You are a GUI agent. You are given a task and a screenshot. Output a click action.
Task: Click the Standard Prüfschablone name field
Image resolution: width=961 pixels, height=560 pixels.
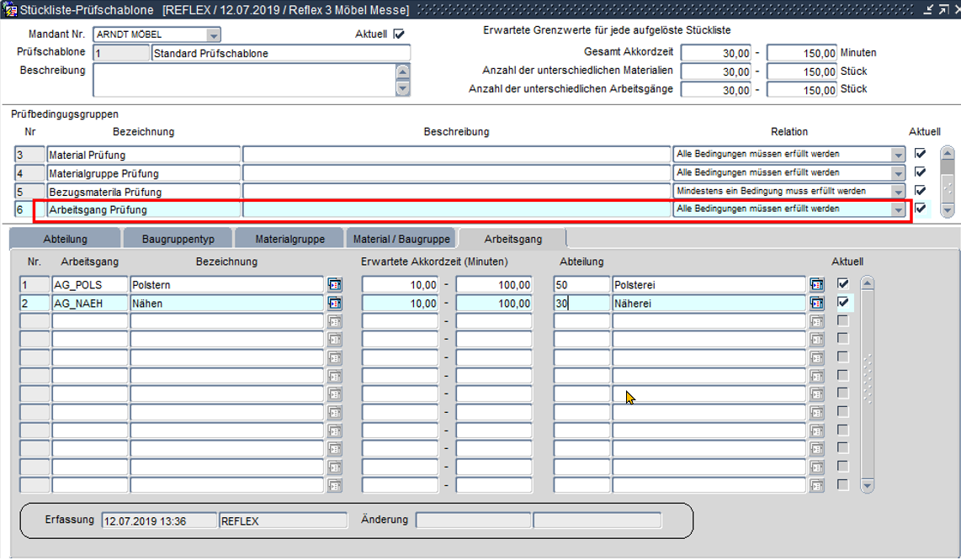coord(280,53)
